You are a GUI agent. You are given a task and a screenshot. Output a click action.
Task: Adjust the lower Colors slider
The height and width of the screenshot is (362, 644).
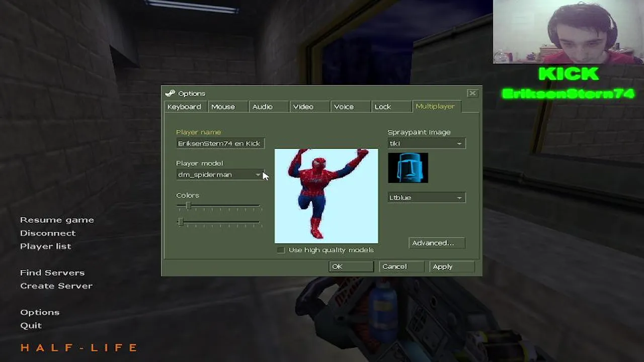(181, 222)
